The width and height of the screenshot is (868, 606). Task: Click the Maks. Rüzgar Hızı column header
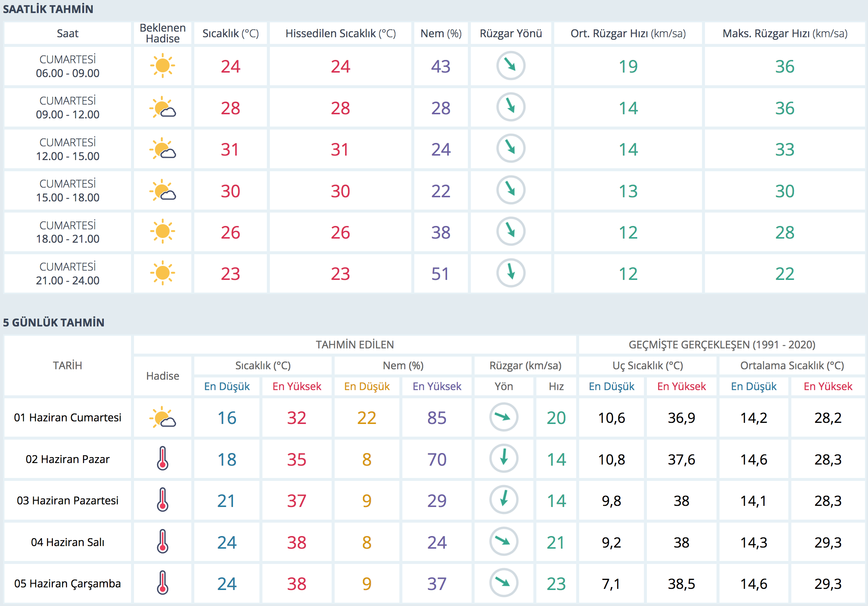[x=785, y=33]
